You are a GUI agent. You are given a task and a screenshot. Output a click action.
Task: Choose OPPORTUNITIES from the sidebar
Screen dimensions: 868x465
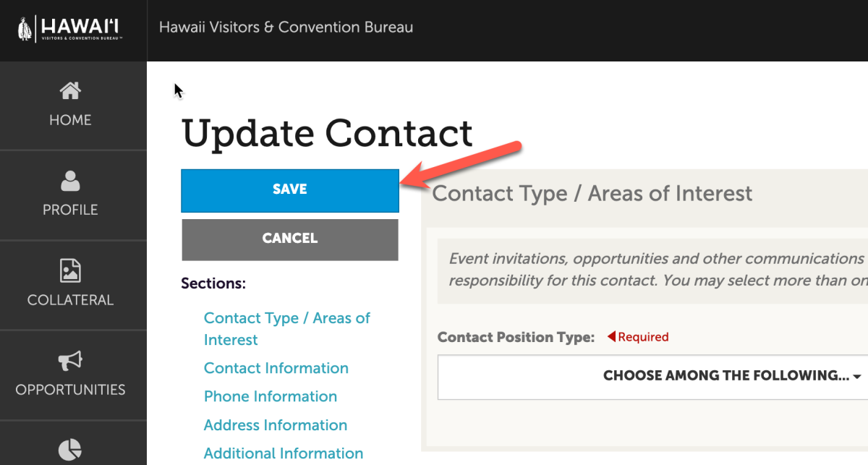70,389
